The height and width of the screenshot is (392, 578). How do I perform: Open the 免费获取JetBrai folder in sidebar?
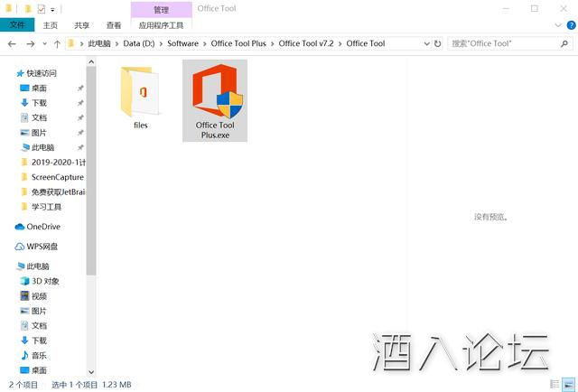58,191
